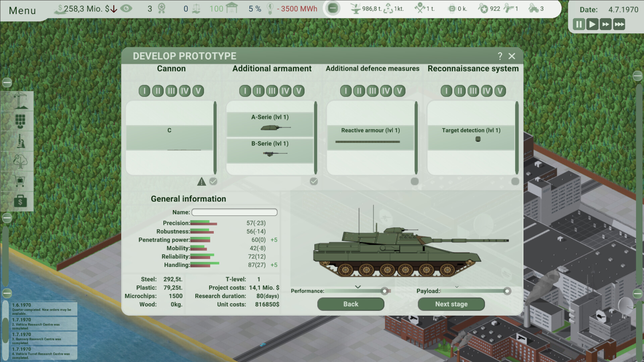This screenshot has height=362, width=644.
Task: Click the cannon warning triangle icon
Action: (201, 182)
